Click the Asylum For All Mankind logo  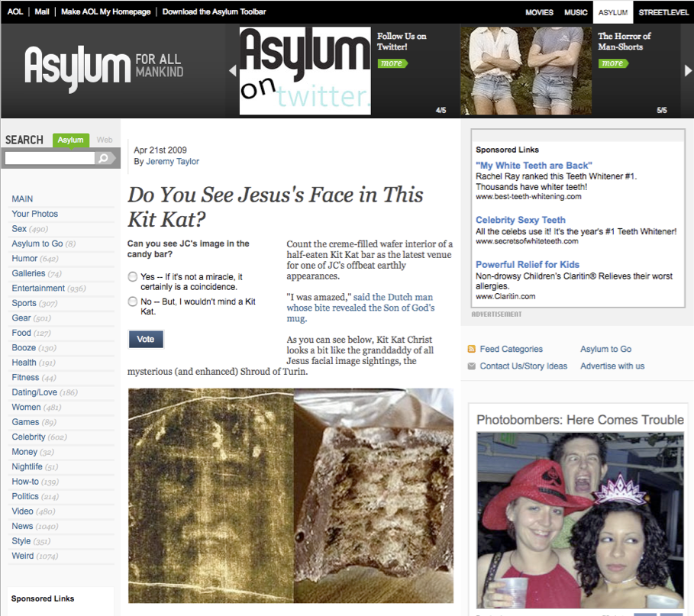[x=104, y=69]
